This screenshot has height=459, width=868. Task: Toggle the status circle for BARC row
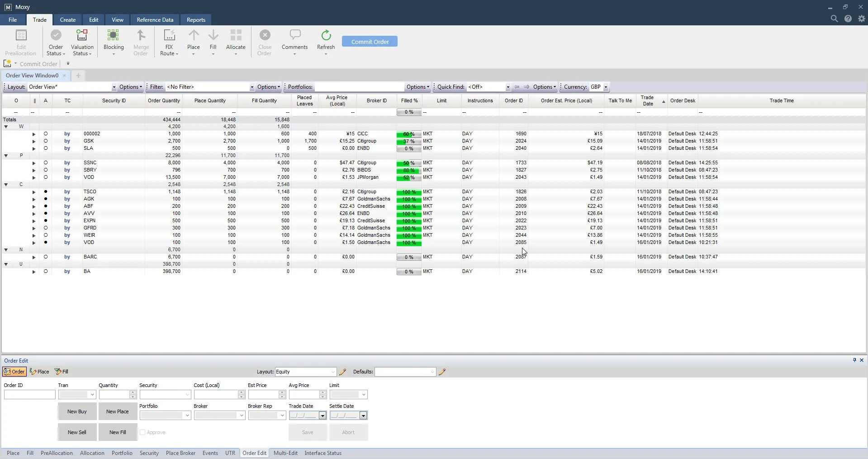(x=46, y=257)
